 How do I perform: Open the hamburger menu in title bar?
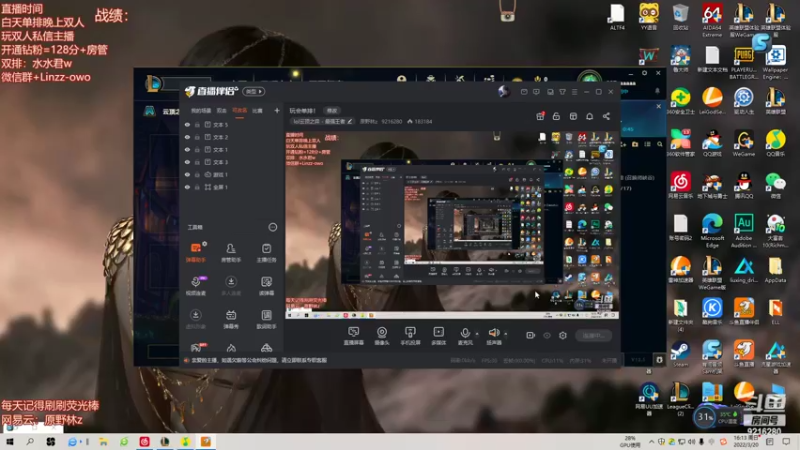click(x=574, y=92)
